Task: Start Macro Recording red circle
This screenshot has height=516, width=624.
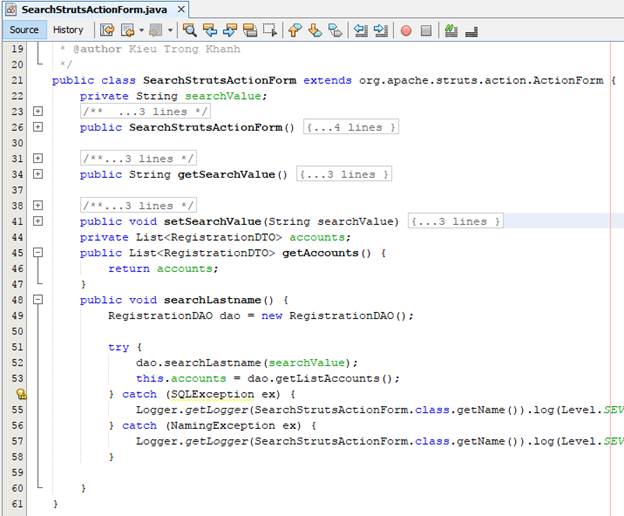Action: [406, 31]
